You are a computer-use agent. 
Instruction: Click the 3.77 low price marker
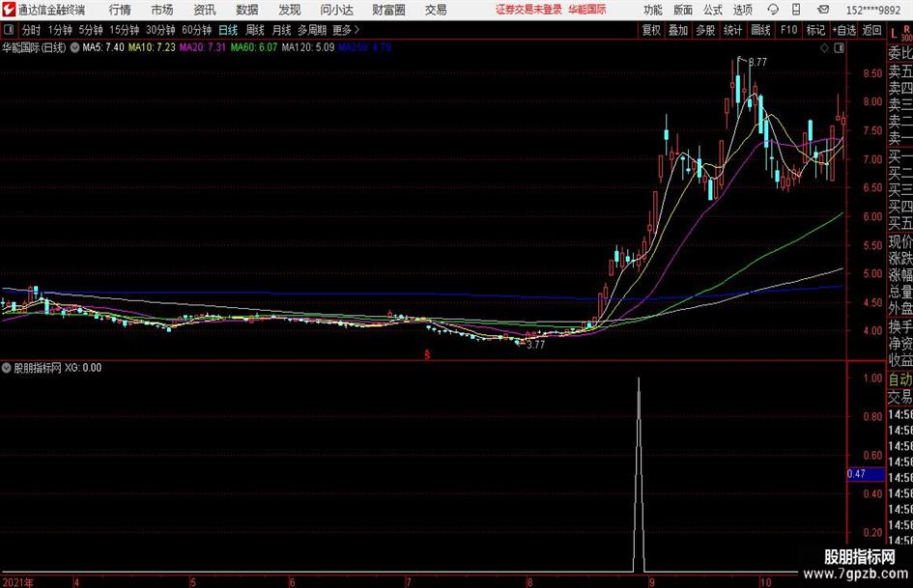(535, 345)
